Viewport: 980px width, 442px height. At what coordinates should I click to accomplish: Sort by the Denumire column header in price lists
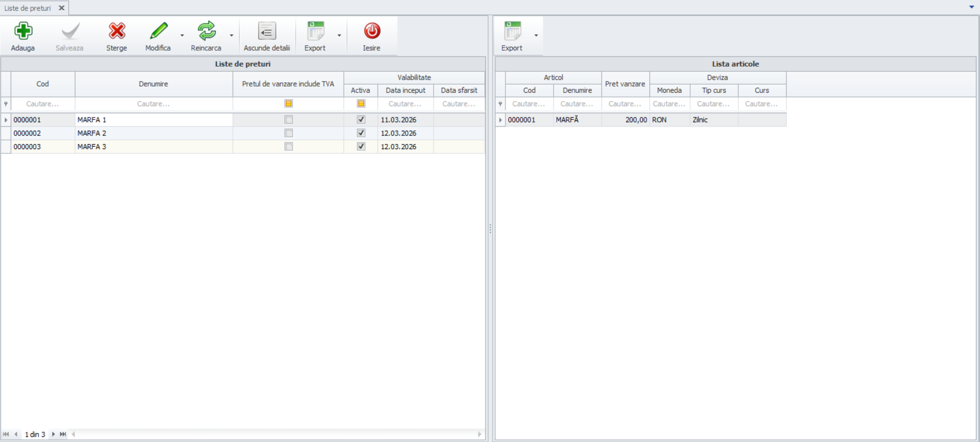[x=153, y=84]
